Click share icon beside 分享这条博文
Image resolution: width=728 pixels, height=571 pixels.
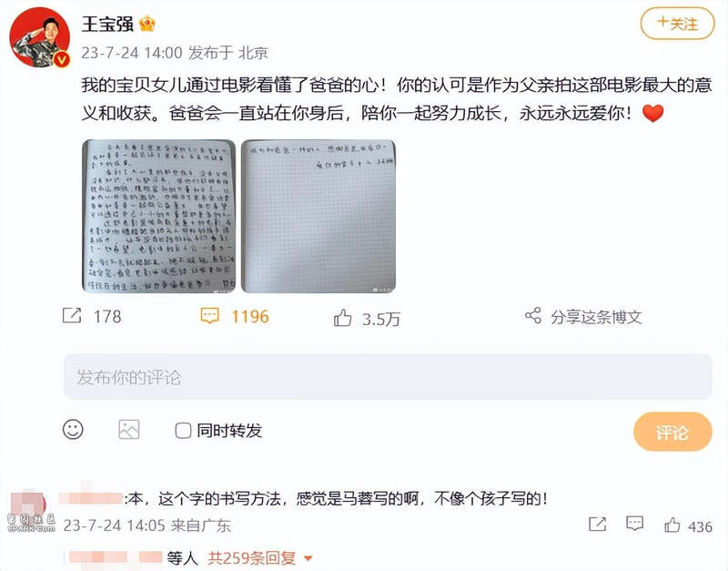pyautogui.click(x=533, y=315)
